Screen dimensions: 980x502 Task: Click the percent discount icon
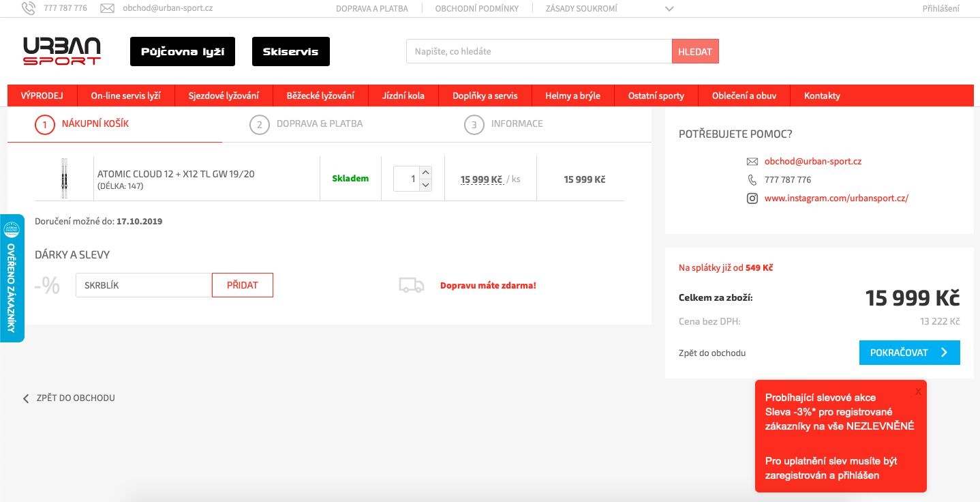(47, 285)
